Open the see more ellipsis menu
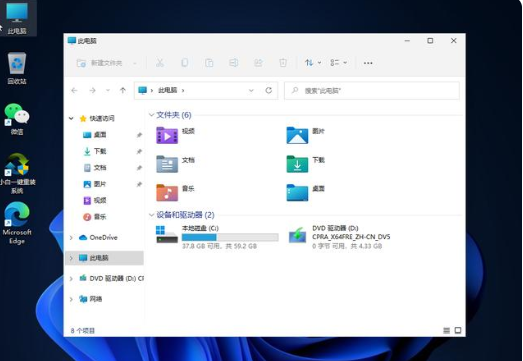The width and height of the screenshot is (523, 361). (368, 63)
